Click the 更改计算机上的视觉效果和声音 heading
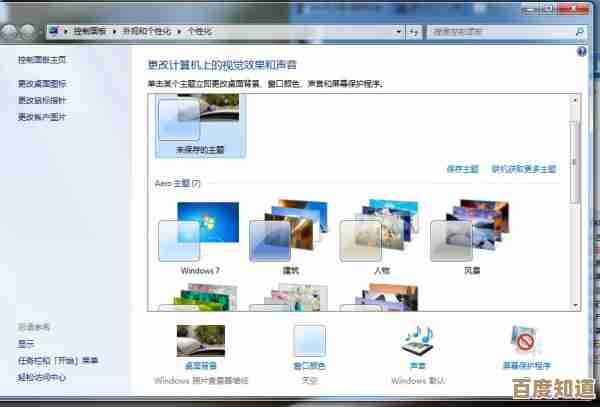 pyautogui.click(x=222, y=65)
